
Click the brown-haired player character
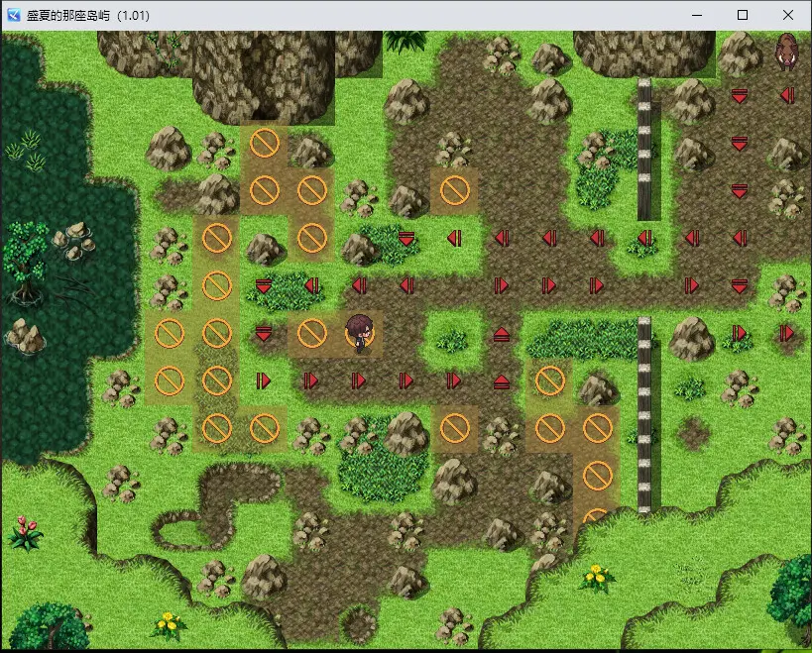coord(359,334)
